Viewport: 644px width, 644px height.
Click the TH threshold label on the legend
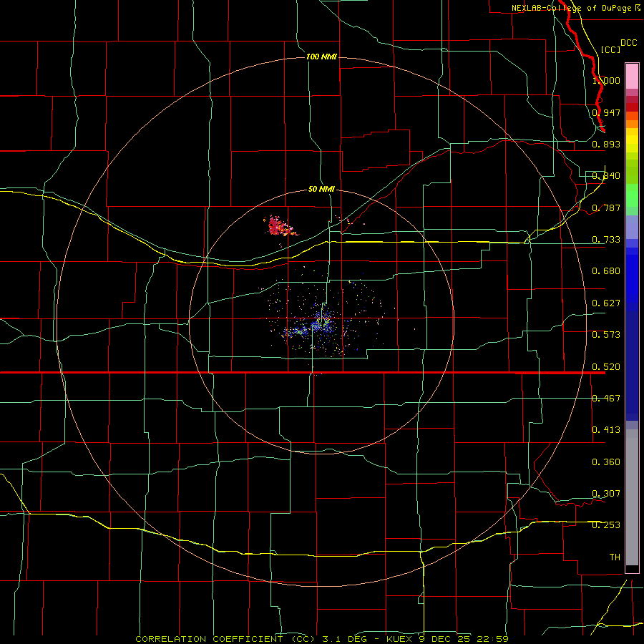pos(615,557)
